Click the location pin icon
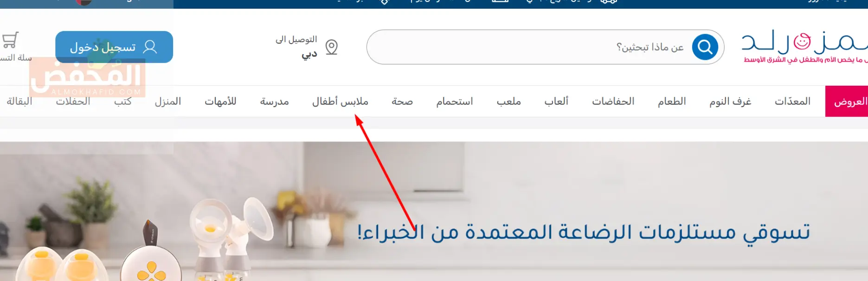This screenshot has width=868, height=281. [x=331, y=47]
